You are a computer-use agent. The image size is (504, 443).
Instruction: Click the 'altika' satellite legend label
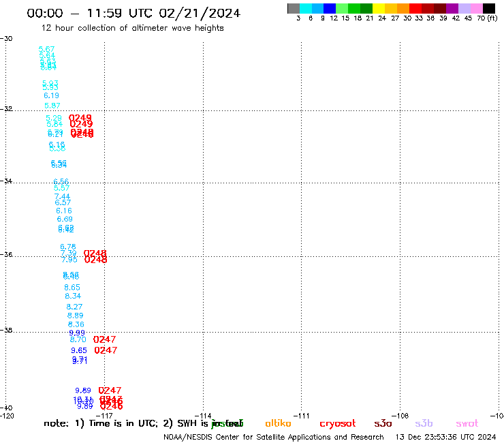278,423
